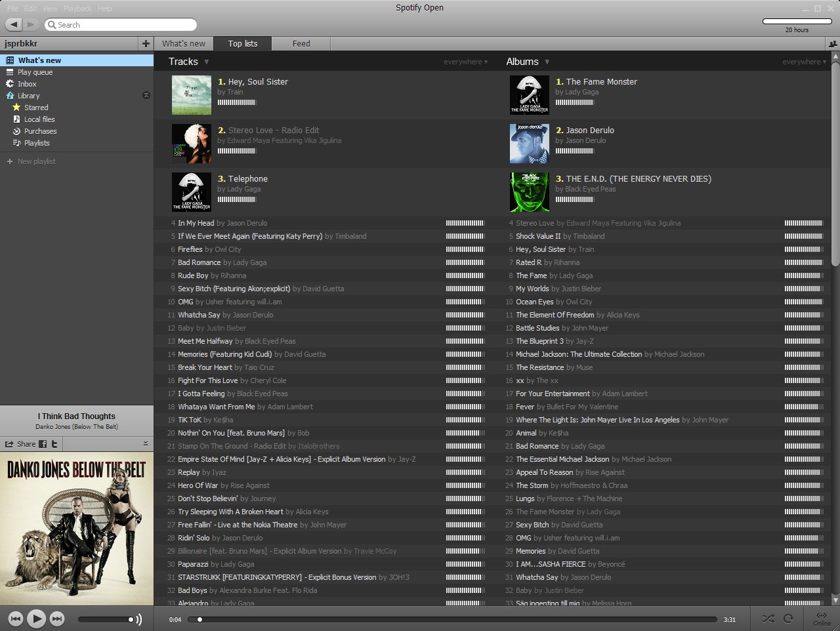
Task: Click the green Black Eyed Peas album cover
Action: coord(530,192)
